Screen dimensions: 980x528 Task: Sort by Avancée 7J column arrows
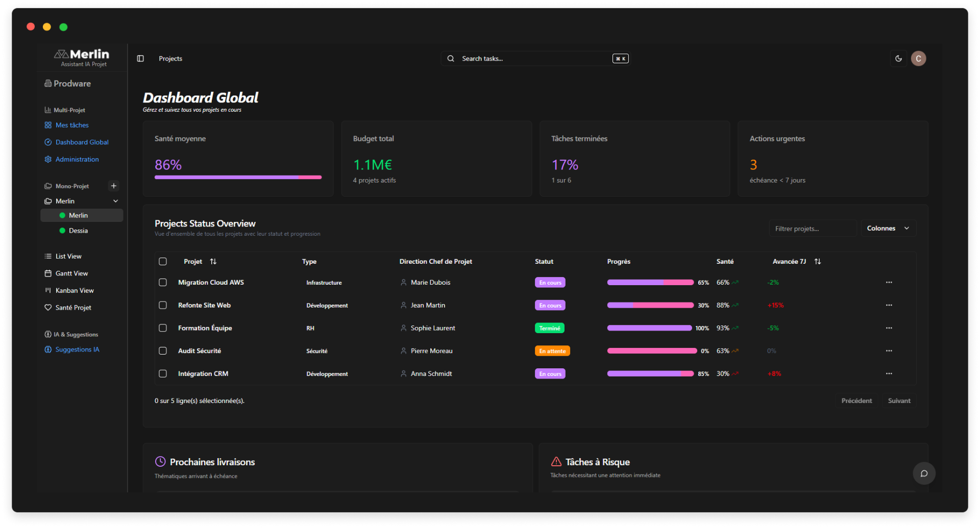(818, 262)
